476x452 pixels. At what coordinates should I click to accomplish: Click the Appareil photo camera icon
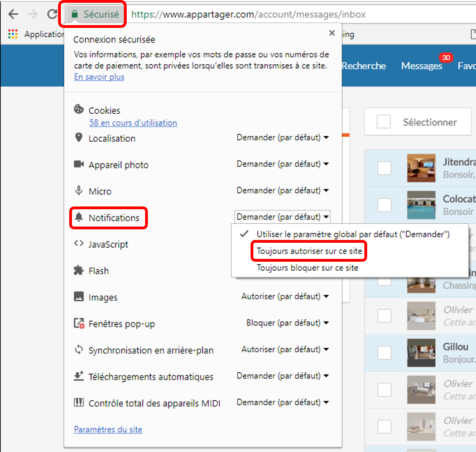[x=79, y=165]
